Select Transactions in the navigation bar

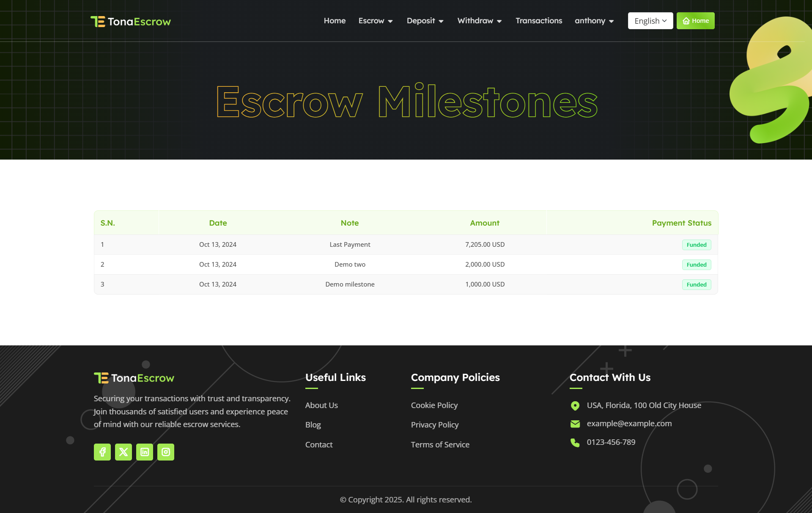point(538,20)
